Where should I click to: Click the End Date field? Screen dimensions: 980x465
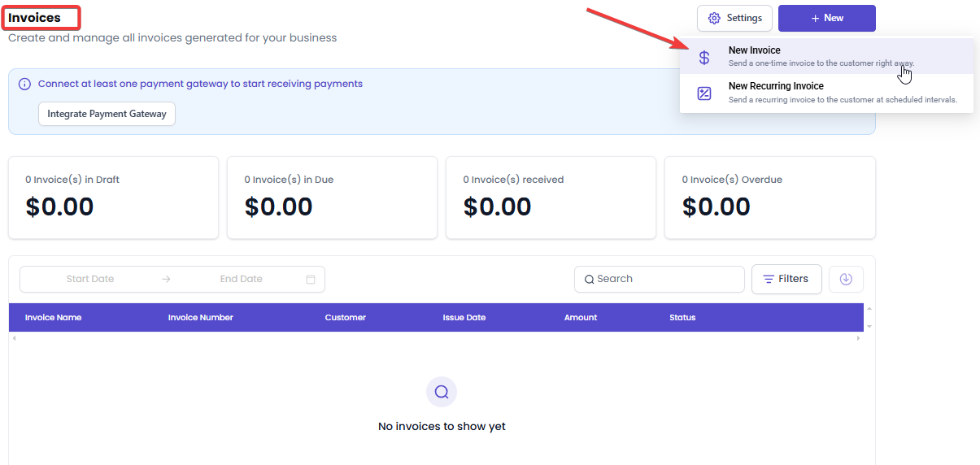[241, 279]
